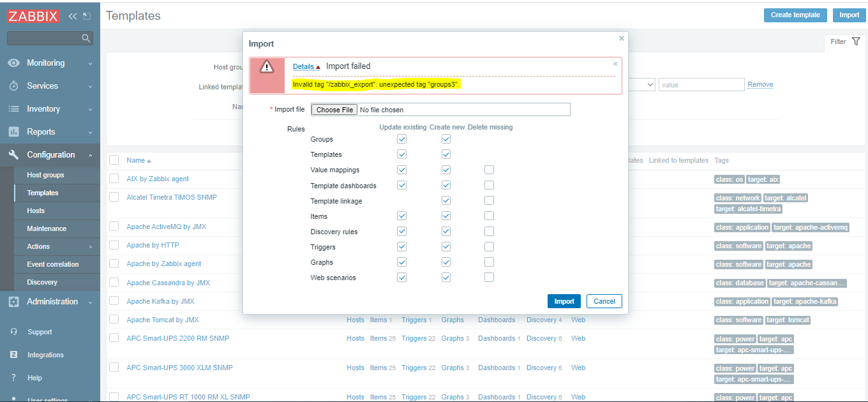
Task: Collapse the sidebar with double-chevron icon
Action: point(72,16)
